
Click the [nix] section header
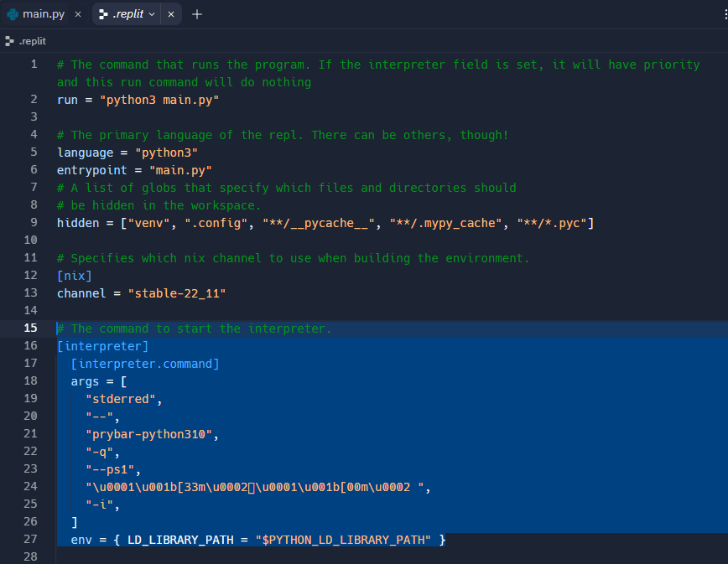click(75, 276)
